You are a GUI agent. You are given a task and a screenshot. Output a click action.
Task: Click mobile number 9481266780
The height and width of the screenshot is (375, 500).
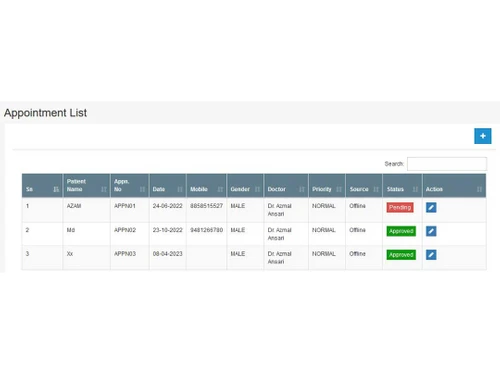(x=206, y=230)
